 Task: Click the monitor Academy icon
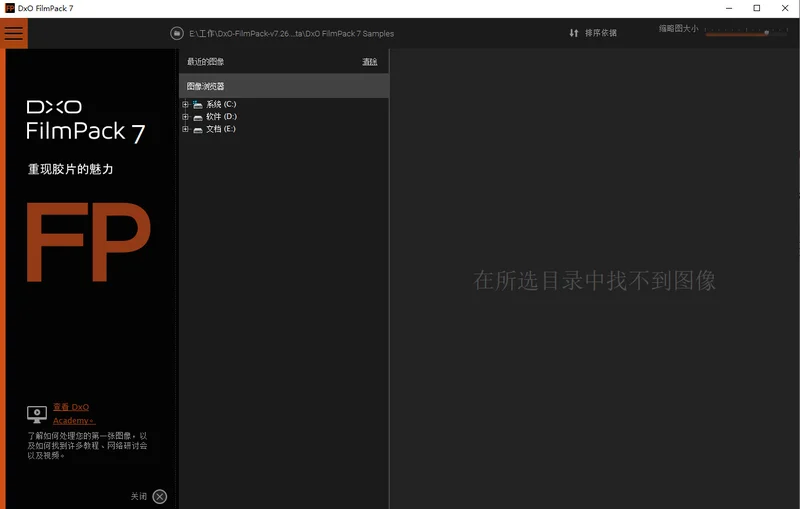coord(37,414)
